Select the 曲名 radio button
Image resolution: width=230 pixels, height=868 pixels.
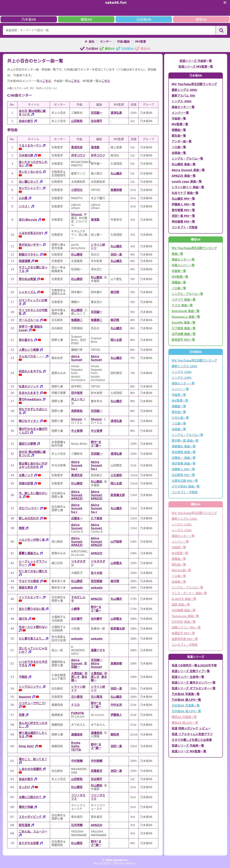click(x=86, y=42)
